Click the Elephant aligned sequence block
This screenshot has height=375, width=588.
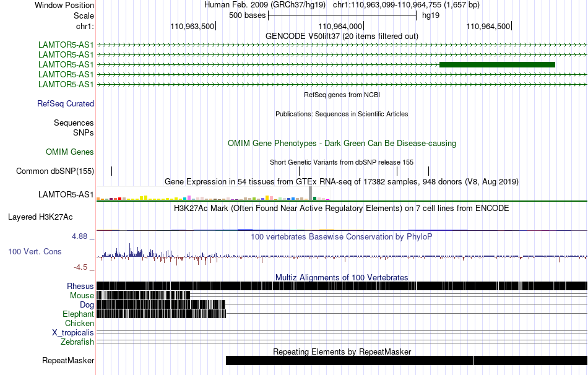click(162, 314)
